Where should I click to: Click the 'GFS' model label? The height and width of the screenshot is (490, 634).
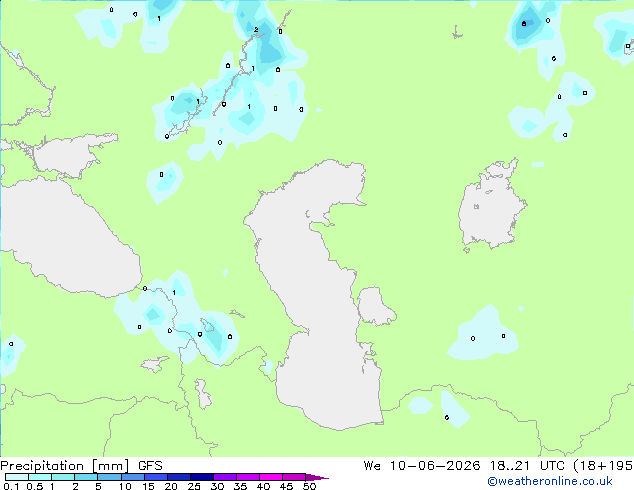[150, 466]
